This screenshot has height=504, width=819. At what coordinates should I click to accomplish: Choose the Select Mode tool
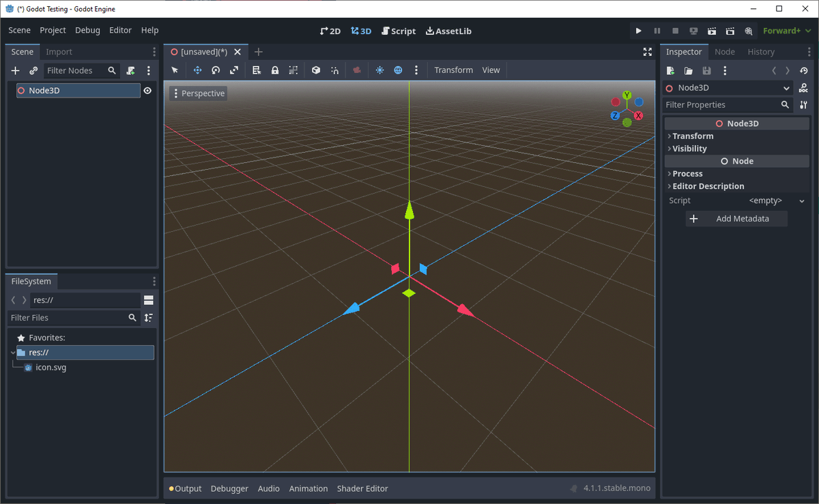(175, 70)
